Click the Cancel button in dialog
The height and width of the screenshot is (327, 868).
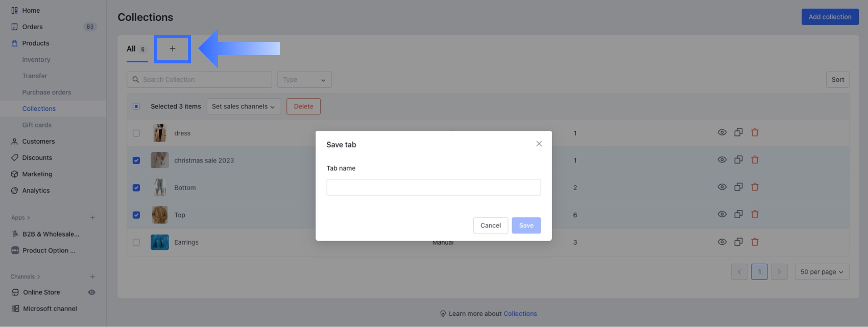coord(490,225)
